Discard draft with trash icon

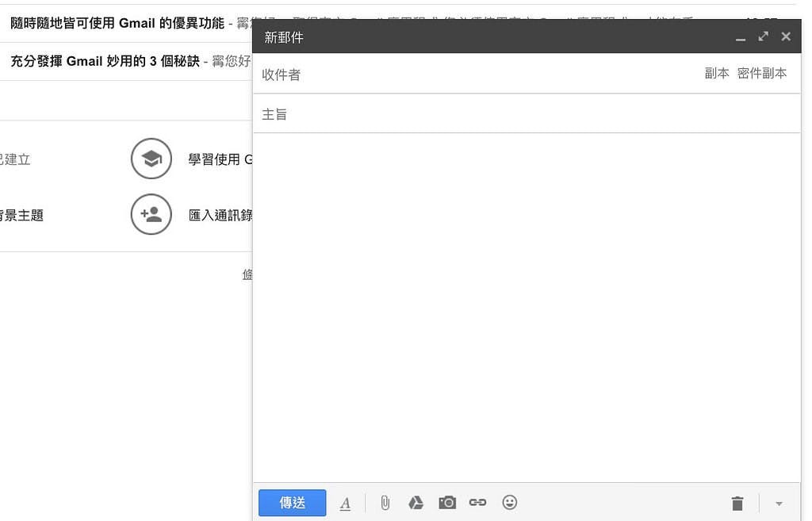point(737,503)
